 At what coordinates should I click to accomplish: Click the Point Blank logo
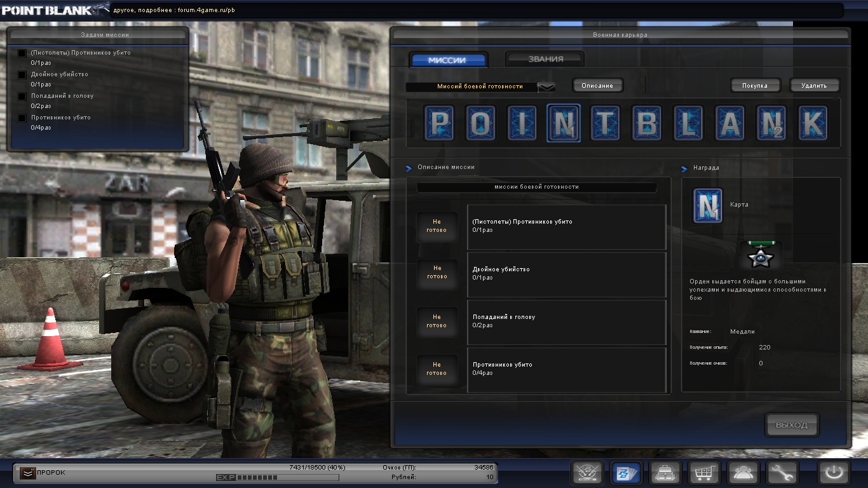[x=55, y=9]
